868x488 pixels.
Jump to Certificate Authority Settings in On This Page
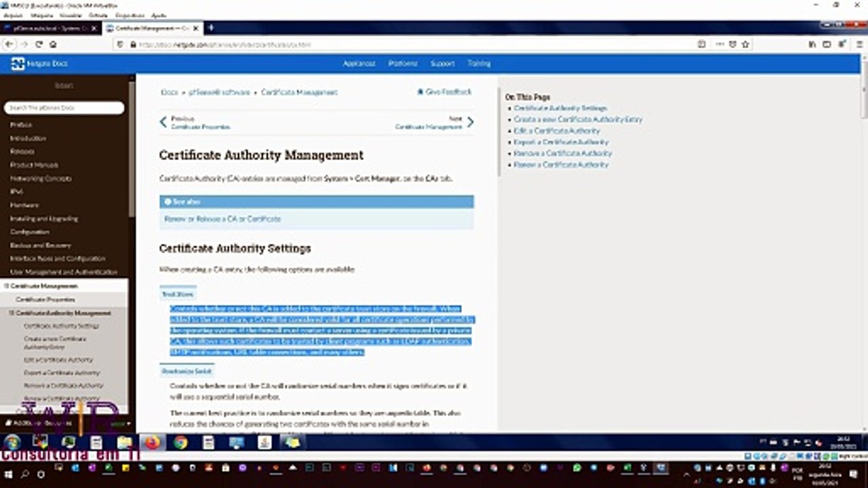pyautogui.click(x=560, y=108)
